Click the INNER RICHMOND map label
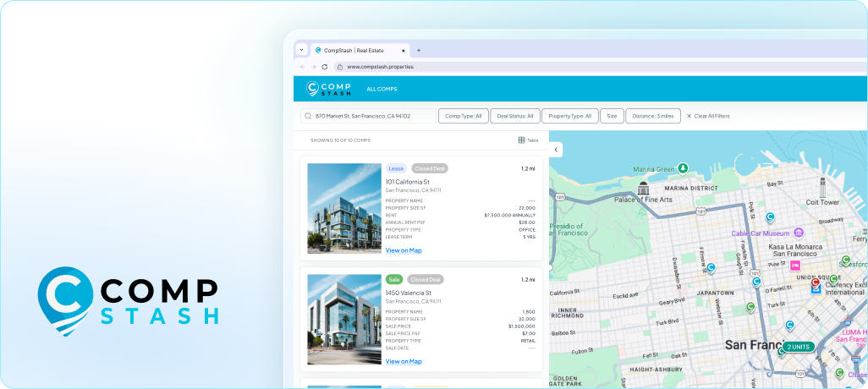Screen dimensions: 868x389 tap(568, 314)
